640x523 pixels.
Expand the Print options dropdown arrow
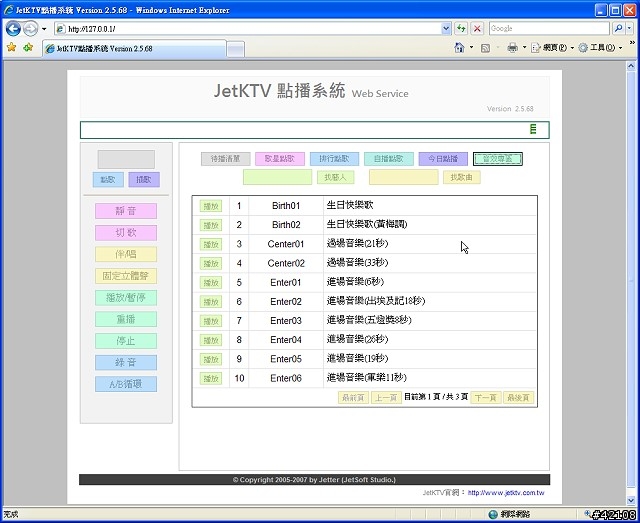(524, 48)
